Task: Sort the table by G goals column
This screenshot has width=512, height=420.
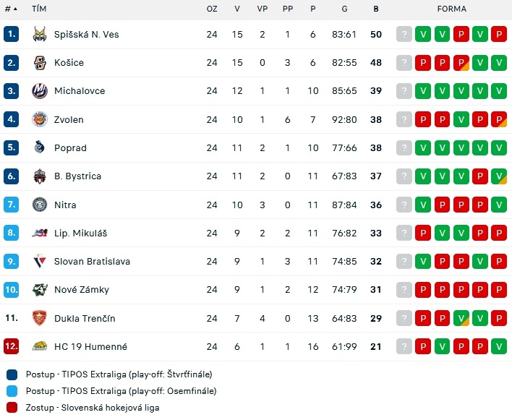Action: [344, 9]
